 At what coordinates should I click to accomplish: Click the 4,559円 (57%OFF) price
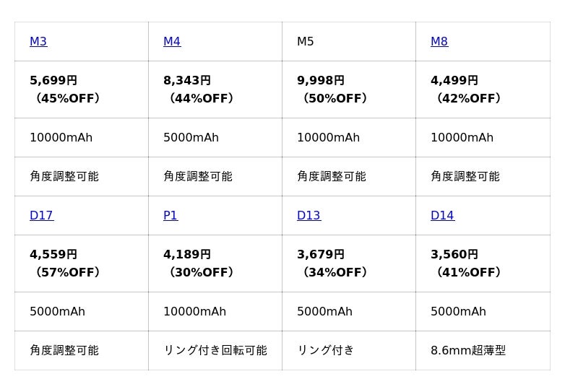pos(65,263)
